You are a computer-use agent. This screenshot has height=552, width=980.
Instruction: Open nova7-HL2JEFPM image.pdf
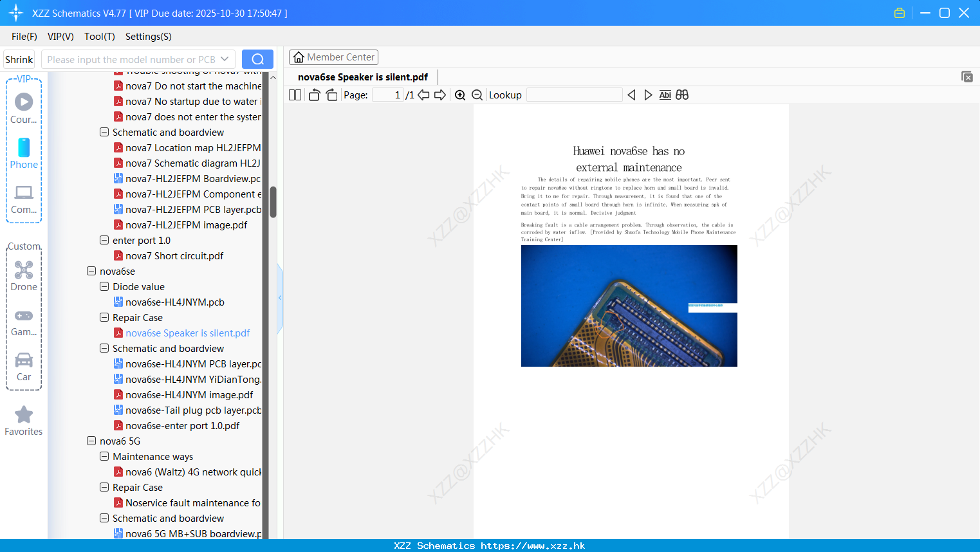pyautogui.click(x=187, y=225)
